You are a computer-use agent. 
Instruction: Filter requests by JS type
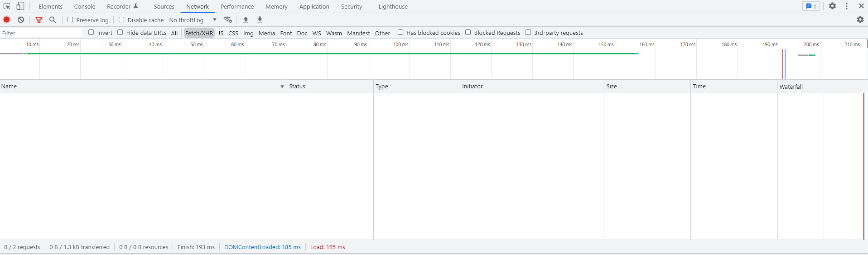point(221,33)
